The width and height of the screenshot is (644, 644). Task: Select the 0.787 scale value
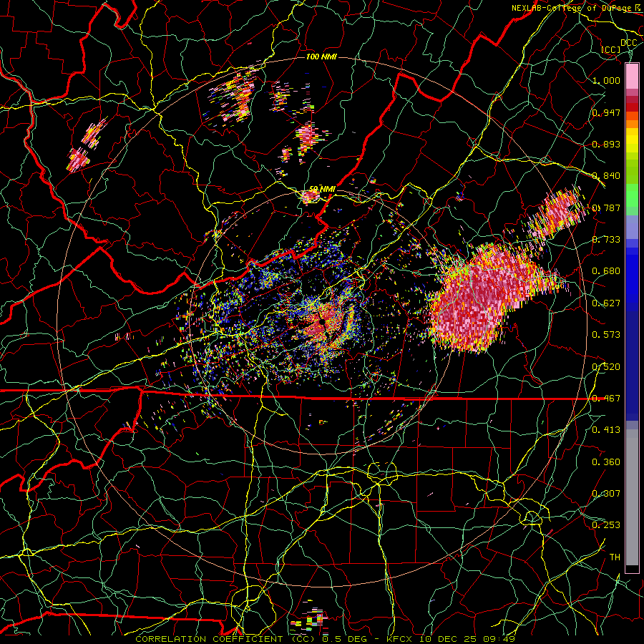coord(606,208)
